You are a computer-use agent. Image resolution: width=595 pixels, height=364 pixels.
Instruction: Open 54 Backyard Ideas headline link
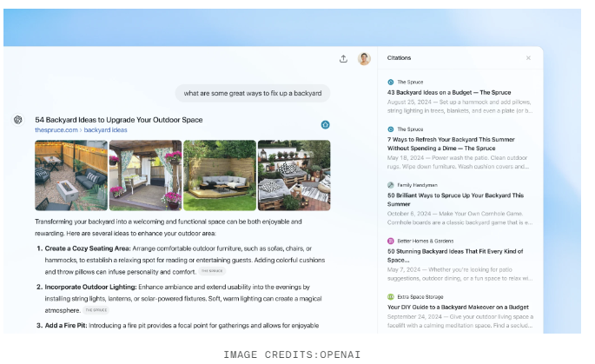pyautogui.click(x=118, y=120)
